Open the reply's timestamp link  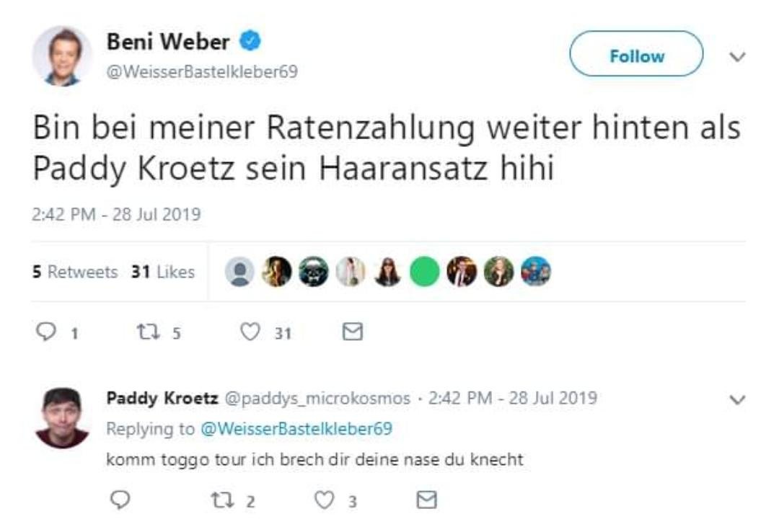click(513, 398)
